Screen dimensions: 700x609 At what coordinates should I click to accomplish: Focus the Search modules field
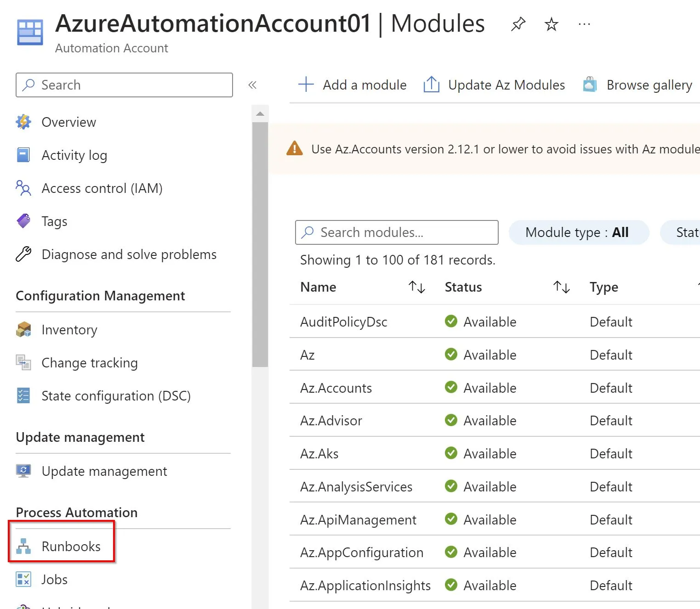tap(397, 232)
